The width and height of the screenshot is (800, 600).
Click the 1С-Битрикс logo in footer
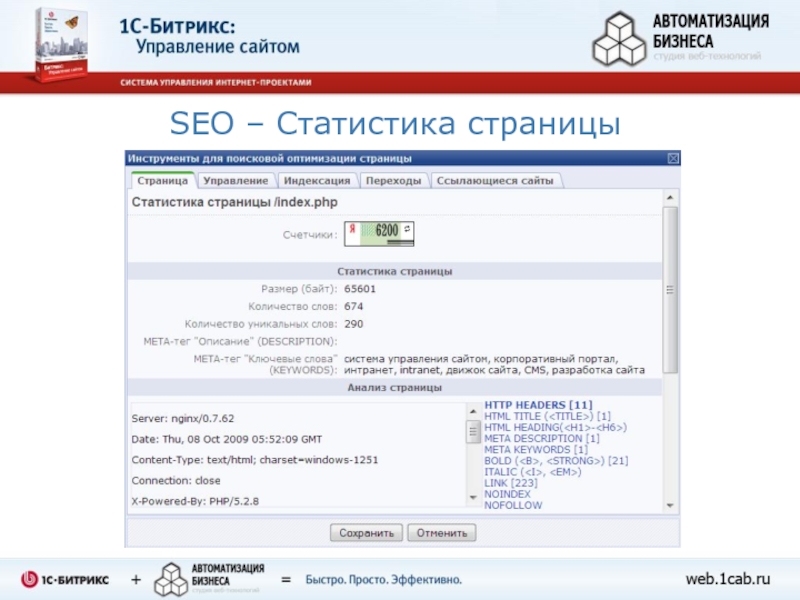[65, 580]
